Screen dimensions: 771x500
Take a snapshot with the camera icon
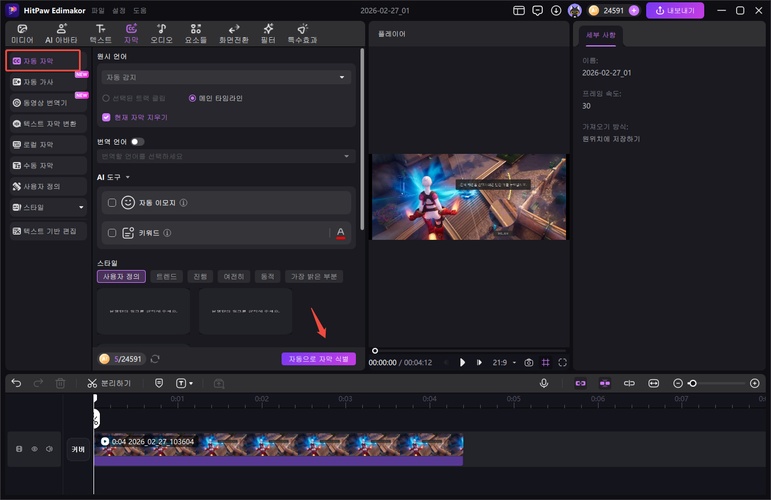[529, 362]
